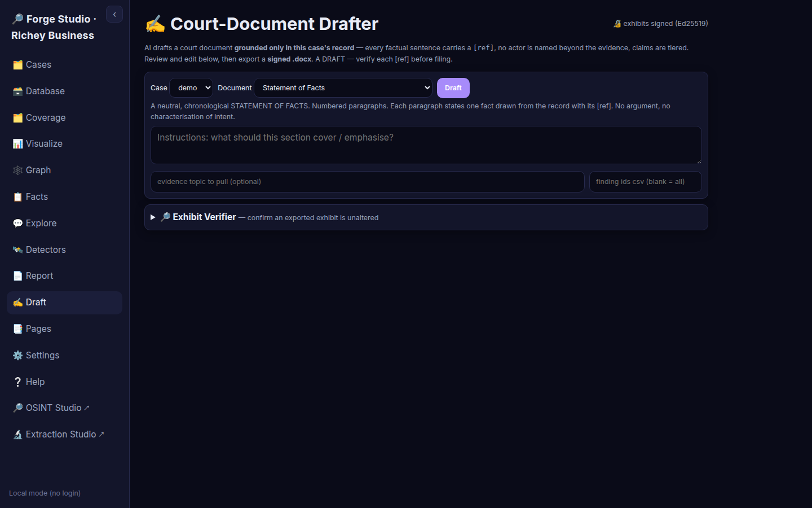The height and width of the screenshot is (508, 812).
Task: Click the purple Draft button
Action: coord(453,88)
